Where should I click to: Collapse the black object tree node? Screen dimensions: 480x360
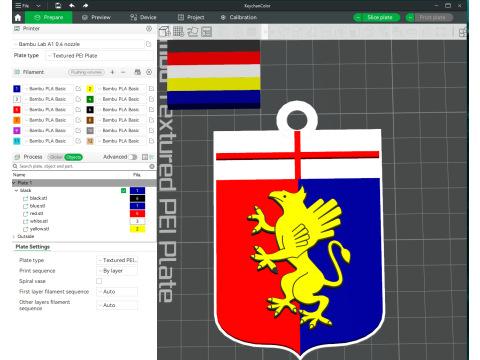point(16,190)
